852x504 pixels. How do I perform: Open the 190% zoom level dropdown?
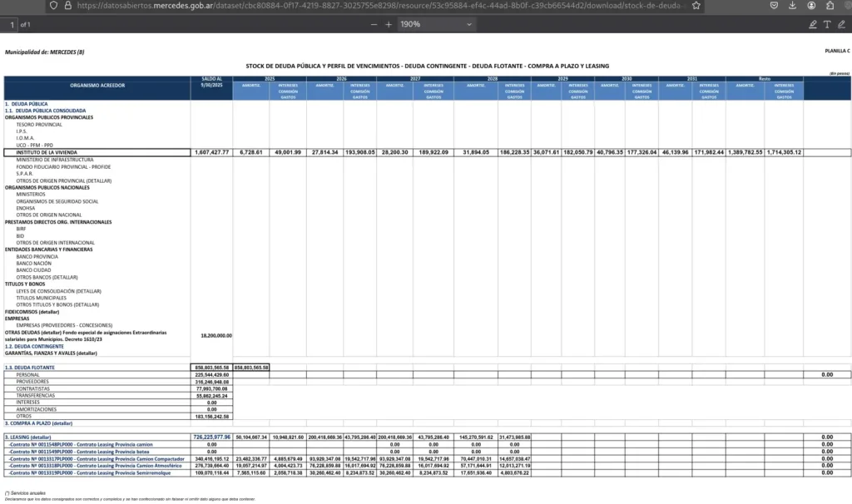tap(436, 24)
